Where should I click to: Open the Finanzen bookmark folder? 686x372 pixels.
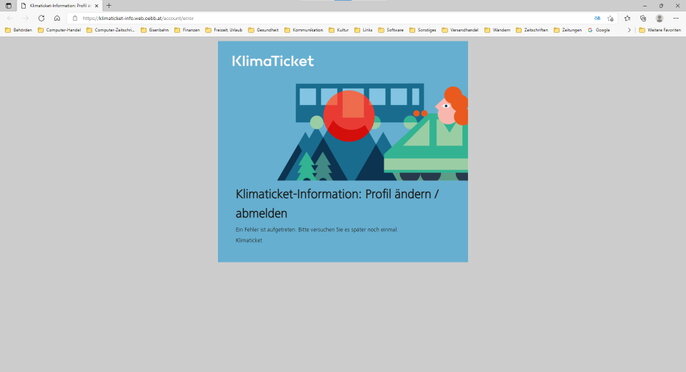(187, 30)
